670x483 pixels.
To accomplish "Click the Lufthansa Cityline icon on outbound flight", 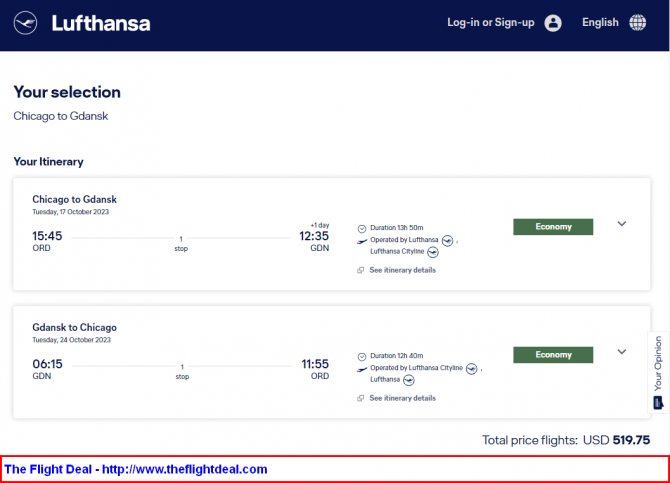I will (x=433, y=253).
